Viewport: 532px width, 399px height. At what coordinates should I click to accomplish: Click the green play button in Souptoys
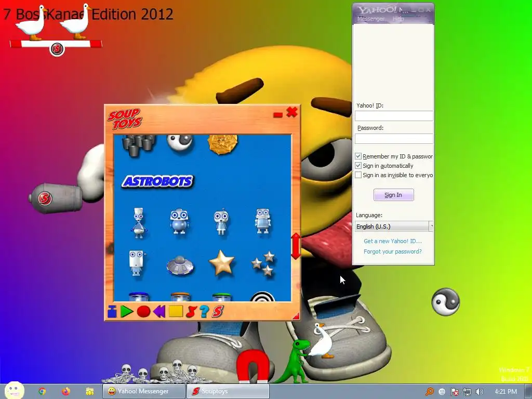(x=127, y=312)
